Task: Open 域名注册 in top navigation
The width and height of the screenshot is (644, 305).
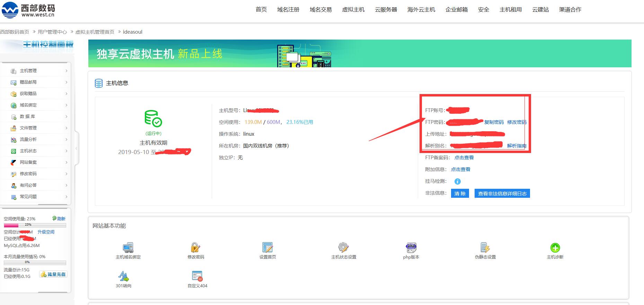Action: tap(288, 10)
